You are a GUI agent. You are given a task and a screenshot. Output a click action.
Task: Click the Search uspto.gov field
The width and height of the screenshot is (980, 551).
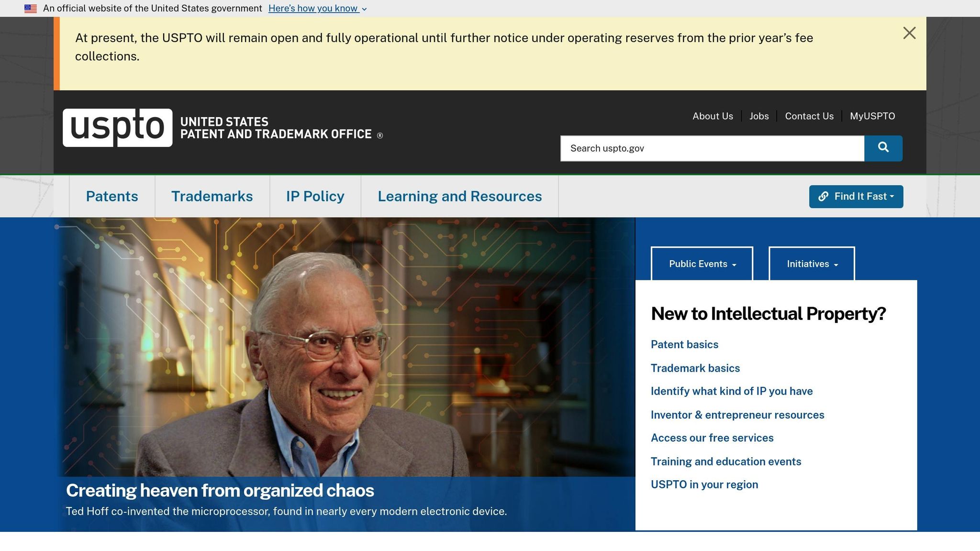(712, 148)
